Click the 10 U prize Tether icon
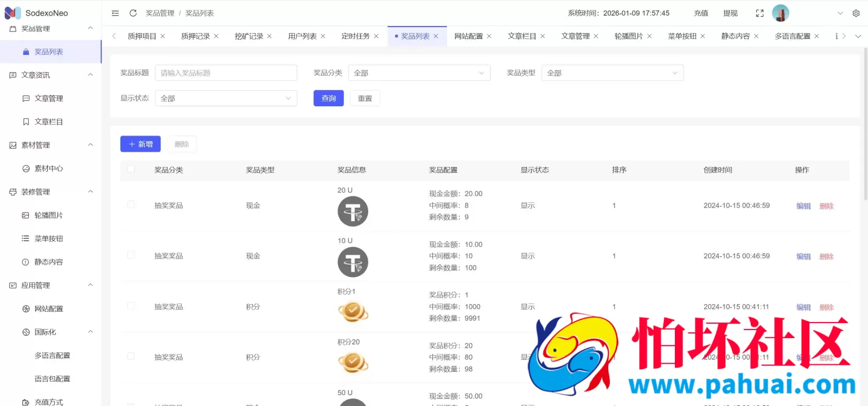This screenshot has width=868, height=406. pyautogui.click(x=353, y=262)
